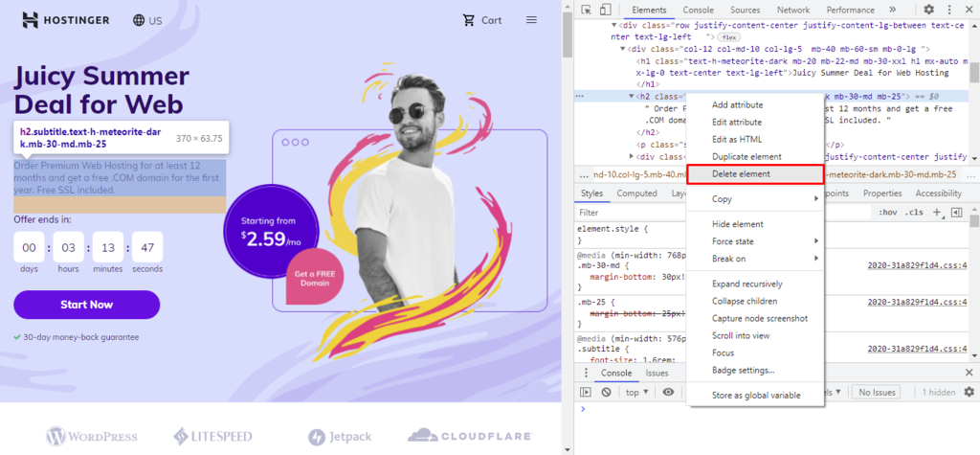Open the hamburger menu on Hostinger page
This screenshot has height=455, width=980.
tap(531, 20)
